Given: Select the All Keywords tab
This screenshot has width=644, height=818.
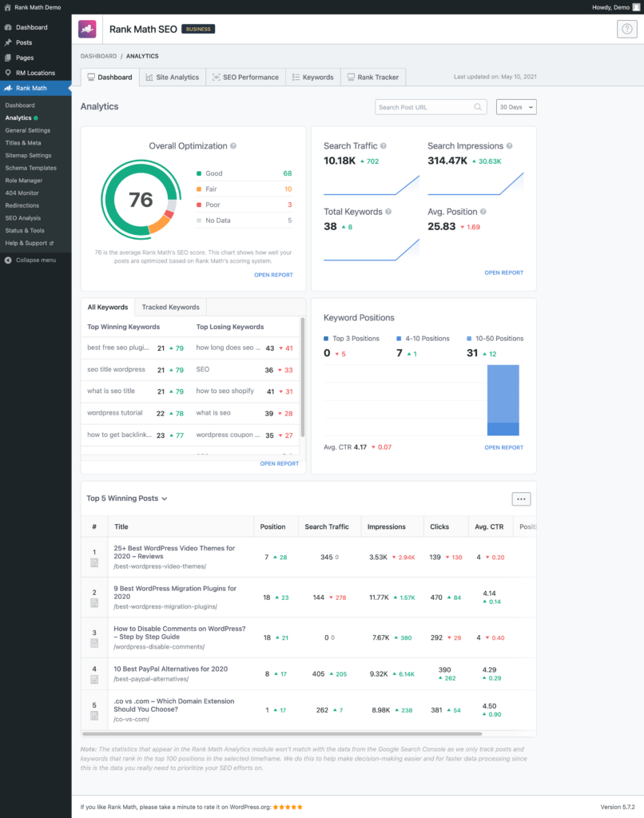Looking at the screenshot, I should coord(108,308).
